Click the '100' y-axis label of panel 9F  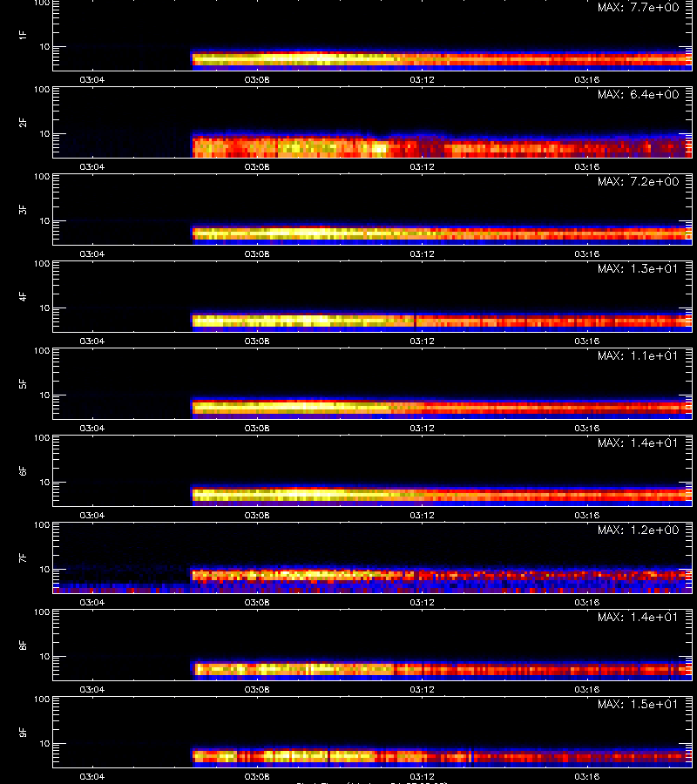pyautogui.click(x=42, y=699)
